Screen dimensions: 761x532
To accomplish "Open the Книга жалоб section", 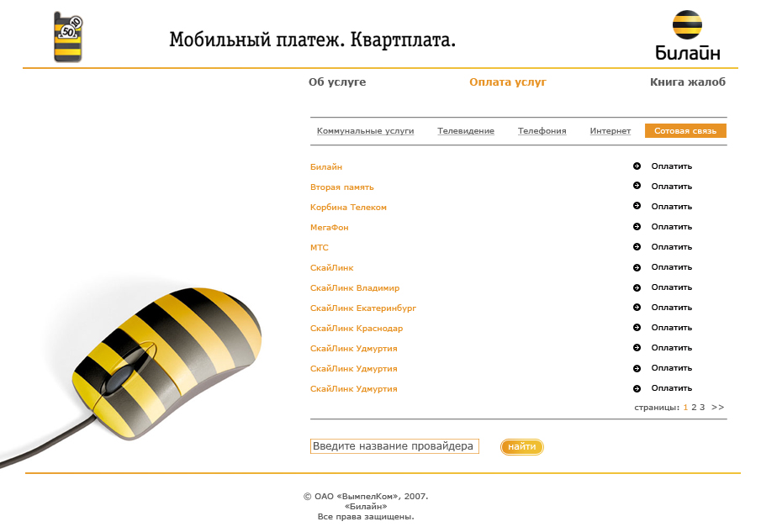I will [688, 82].
